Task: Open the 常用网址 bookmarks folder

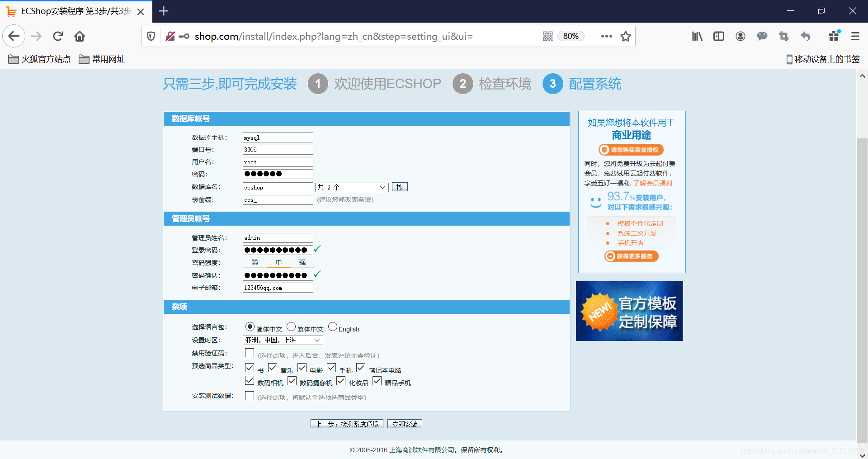Action: pyautogui.click(x=102, y=59)
